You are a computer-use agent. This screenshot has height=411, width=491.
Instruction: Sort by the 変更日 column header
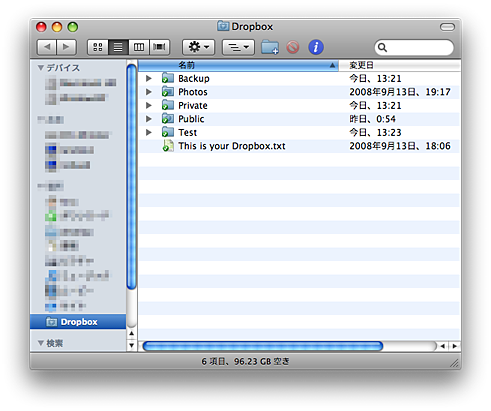click(x=400, y=65)
